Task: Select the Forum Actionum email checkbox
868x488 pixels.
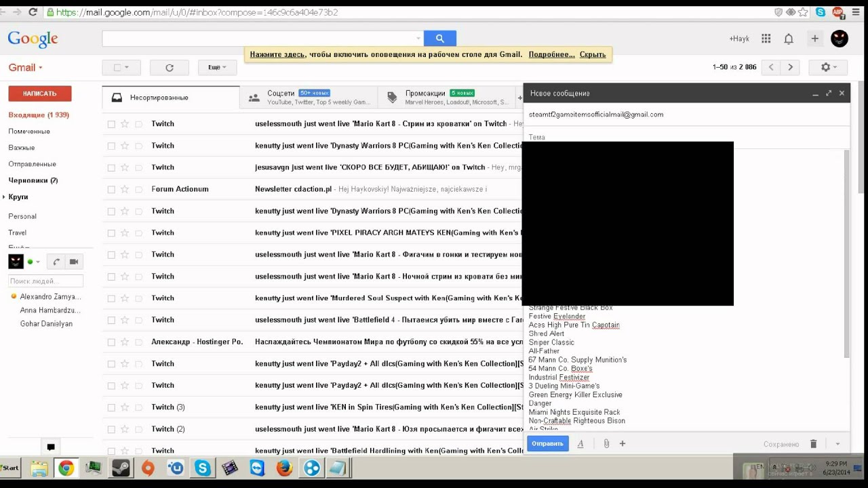Action: click(111, 189)
